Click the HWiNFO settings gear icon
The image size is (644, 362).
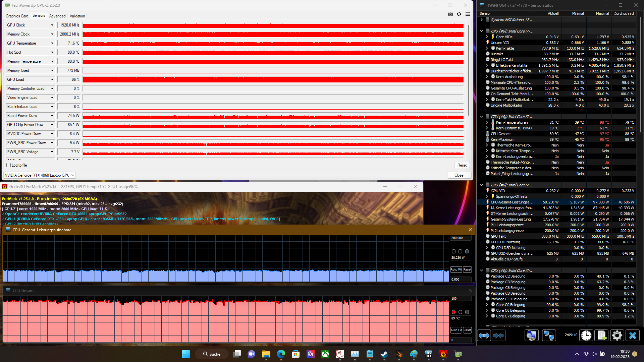[x=617, y=336]
